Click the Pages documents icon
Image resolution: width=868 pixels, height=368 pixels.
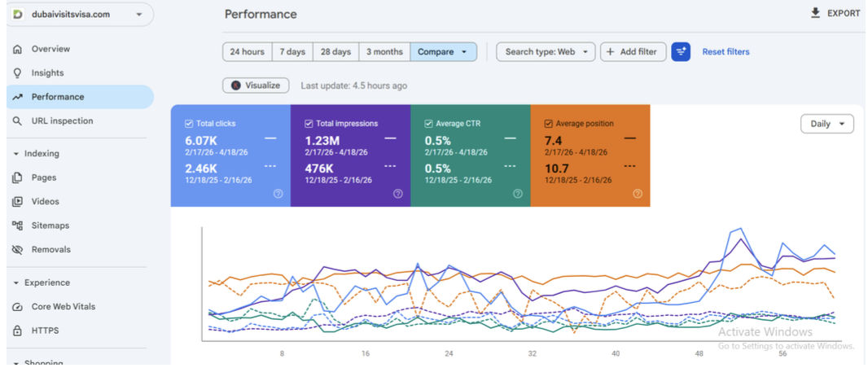[18, 177]
